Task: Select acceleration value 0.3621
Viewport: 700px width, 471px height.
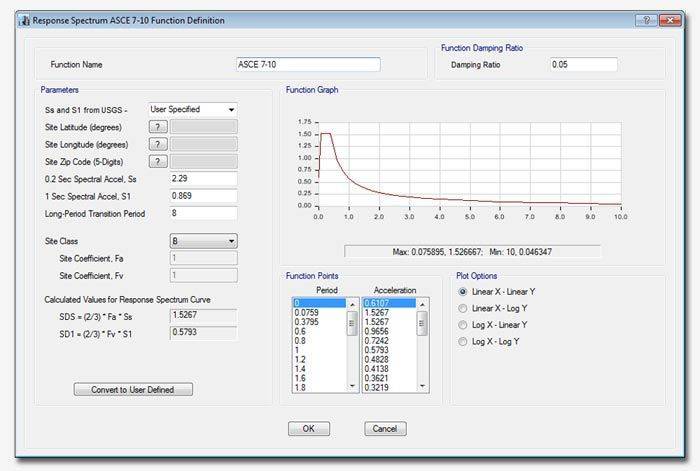Action: click(390, 378)
